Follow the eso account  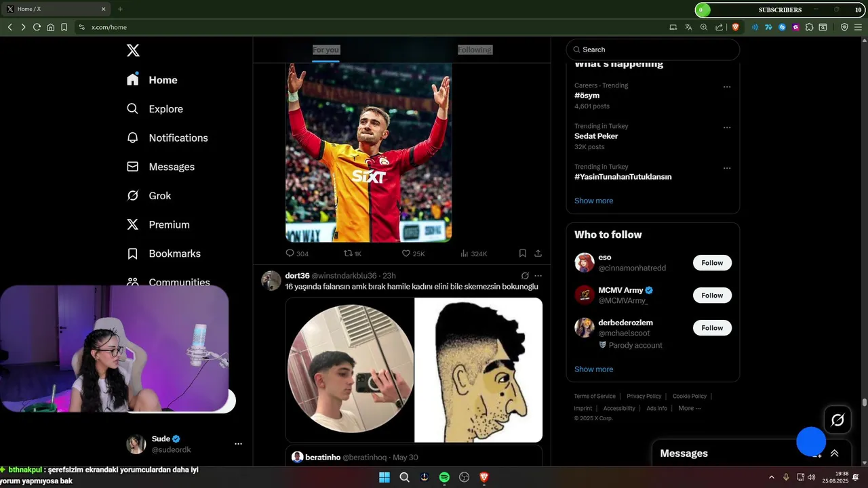[x=712, y=263]
